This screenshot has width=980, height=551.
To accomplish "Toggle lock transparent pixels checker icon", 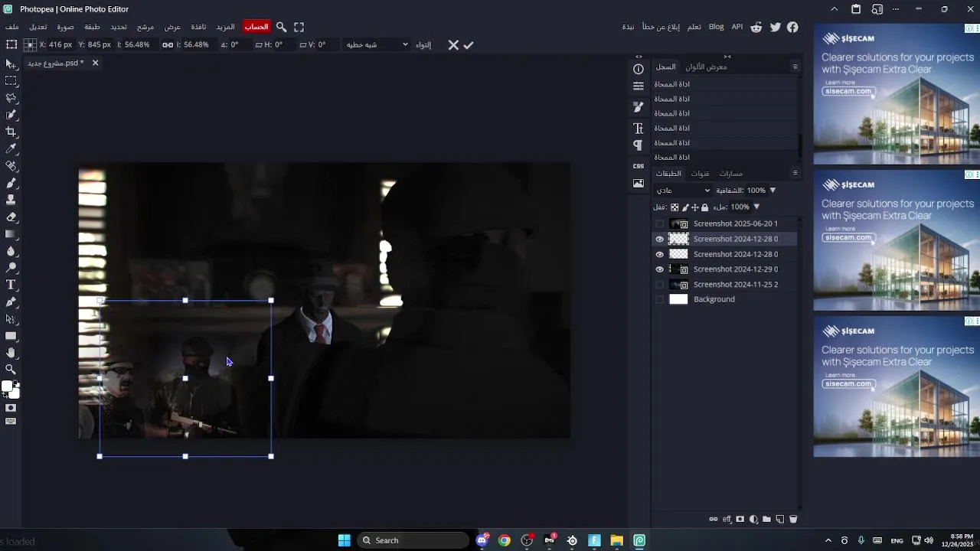I will pos(675,207).
